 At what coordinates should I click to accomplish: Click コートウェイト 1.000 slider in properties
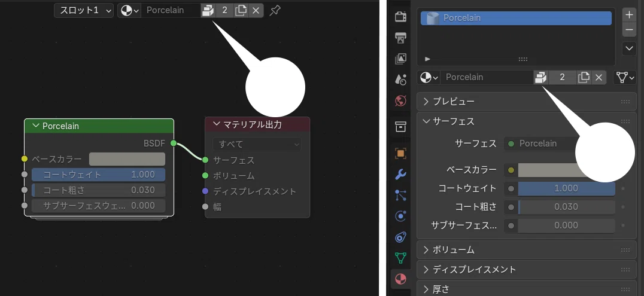click(x=566, y=188)
